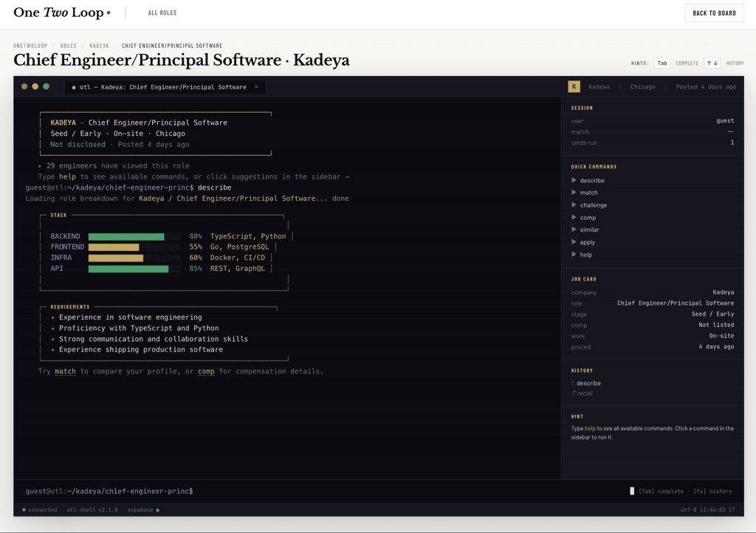The image size is (756, 533).
Task: Click the Tab hint key
Action: coord(662,63)
